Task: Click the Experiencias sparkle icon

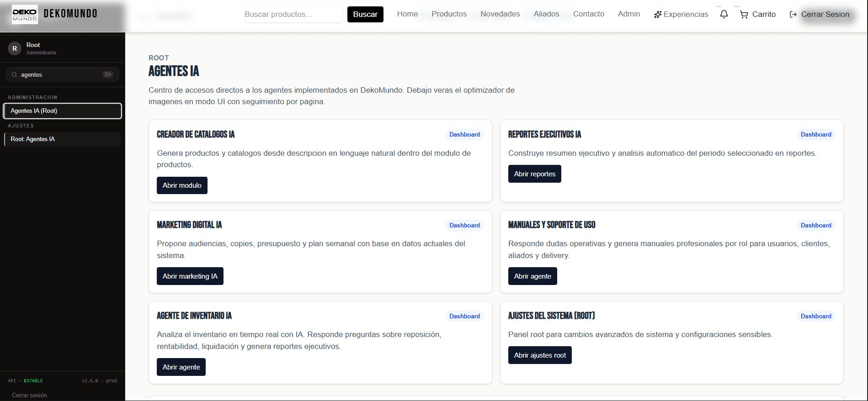Action: (658, 15)
